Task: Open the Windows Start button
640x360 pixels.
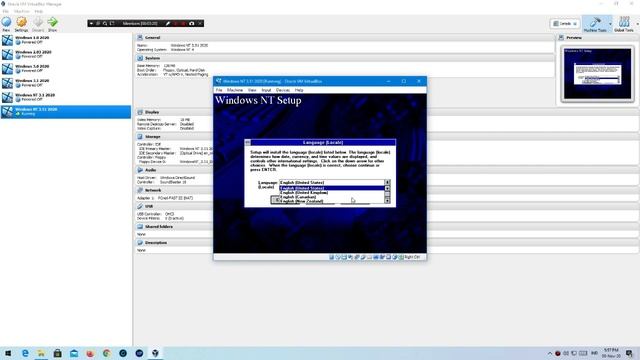Action: click(x=7, y=353)
